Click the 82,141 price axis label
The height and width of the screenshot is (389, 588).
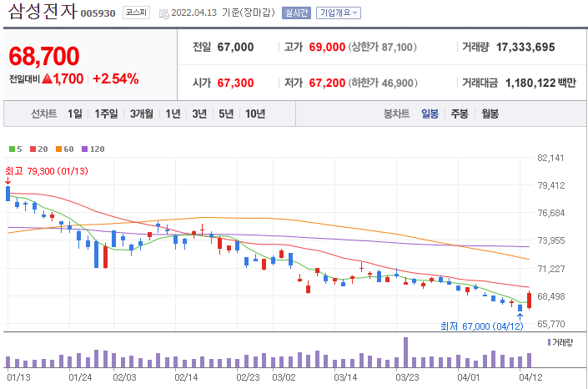click(x=550, y=158)
